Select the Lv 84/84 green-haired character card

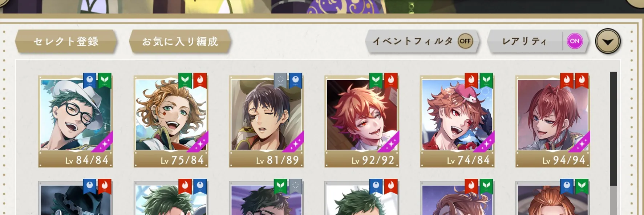[x=76, y=121]
